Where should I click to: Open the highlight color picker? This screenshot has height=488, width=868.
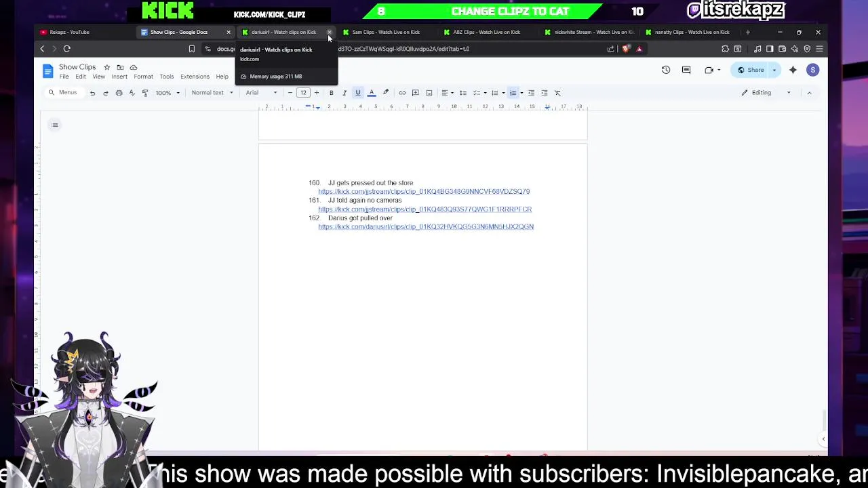[386, 93]
